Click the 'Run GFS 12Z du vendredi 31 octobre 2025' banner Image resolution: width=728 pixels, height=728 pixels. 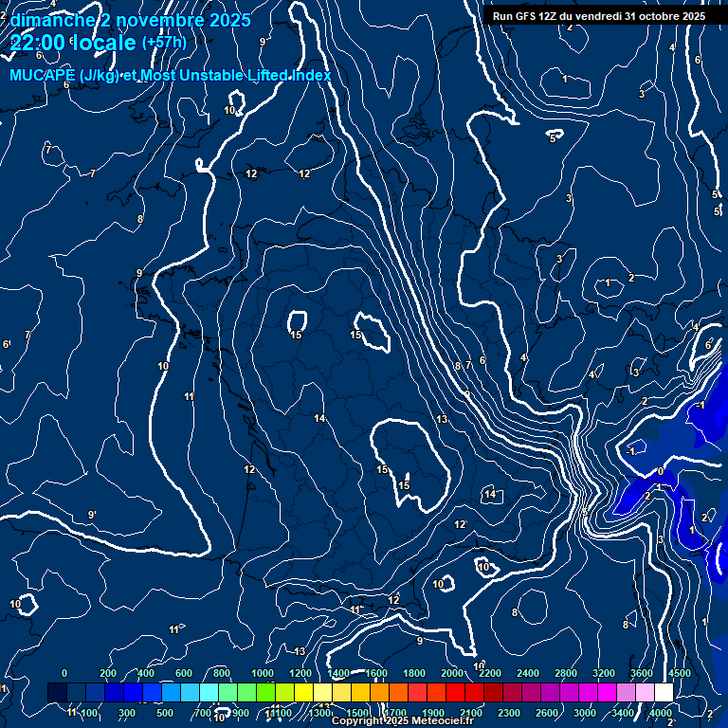click(599, 16)
